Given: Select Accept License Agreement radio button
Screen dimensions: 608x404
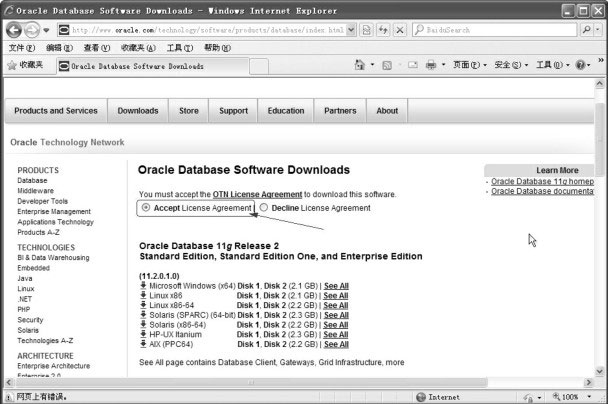Looking at the screenshot, I should pos(146,207).
